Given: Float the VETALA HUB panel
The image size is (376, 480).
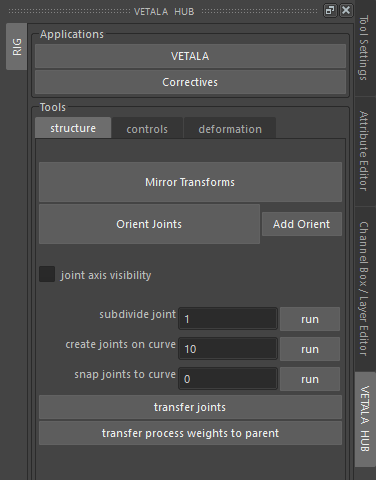Looking at the screenshot, I should [x=330, y=11].
